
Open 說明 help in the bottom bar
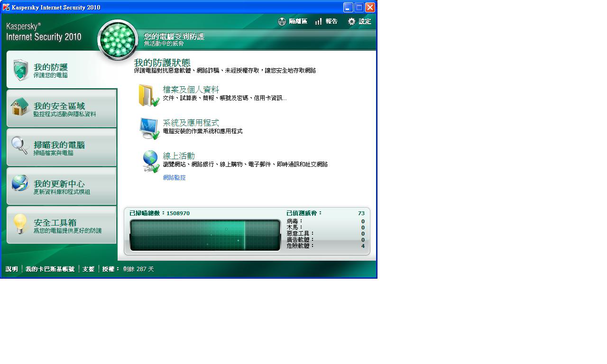[x=12, y=269]
